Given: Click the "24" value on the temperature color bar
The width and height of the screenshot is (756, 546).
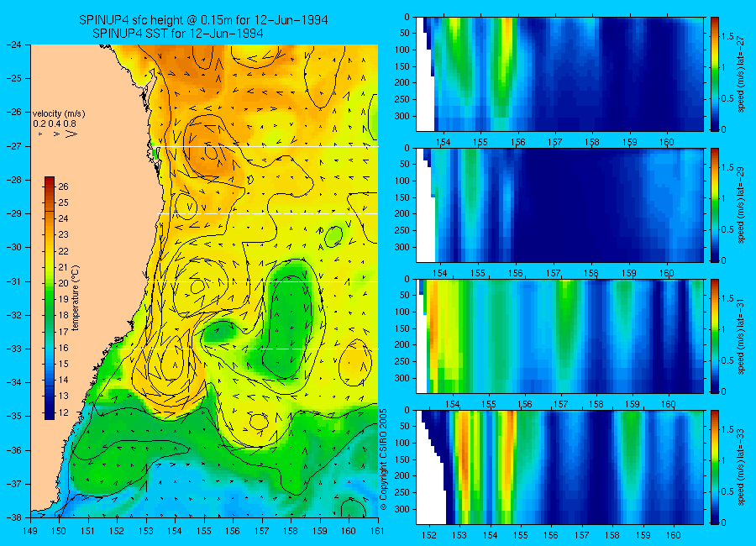Looking at the screenshot, I should pyautogui.click(x=63, y=218).
